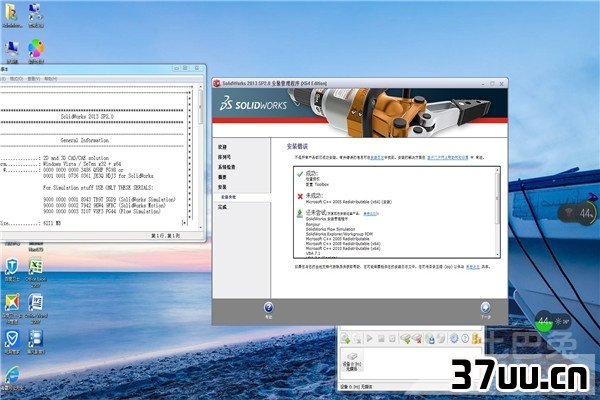Click the disc burn icon with blue figure
This screenshot has height=400, width=600.
[430, 338]
